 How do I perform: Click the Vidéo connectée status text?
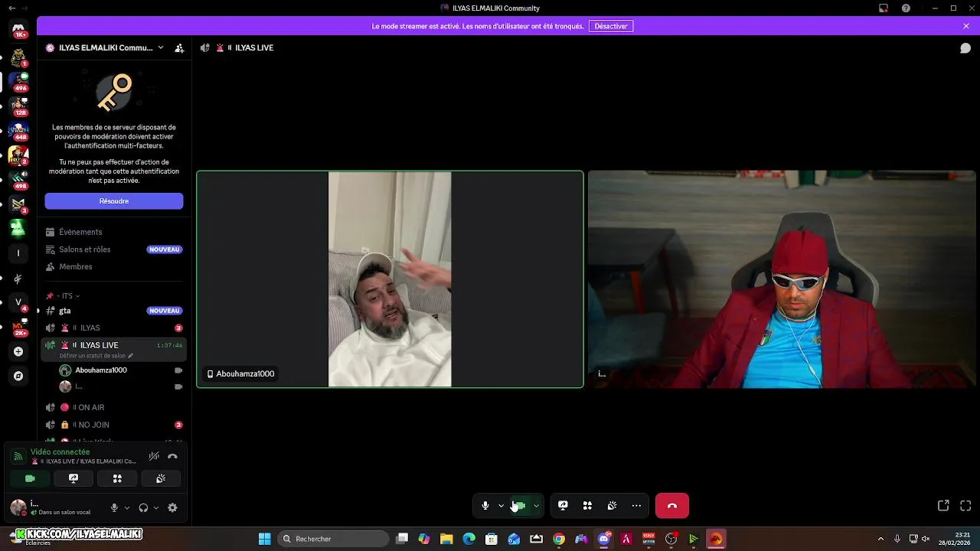[60, 452]
